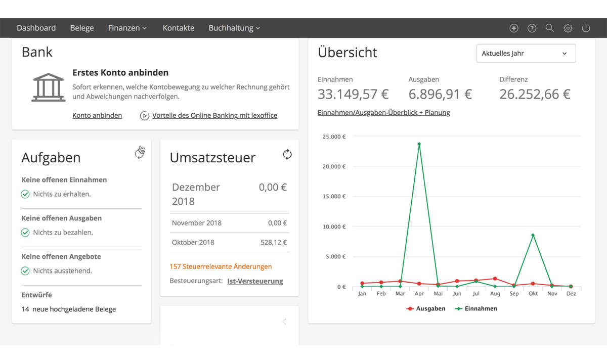Screen dimensions: 607x364
Task: Go to the Belege tab
Action: tap(82, 28)
